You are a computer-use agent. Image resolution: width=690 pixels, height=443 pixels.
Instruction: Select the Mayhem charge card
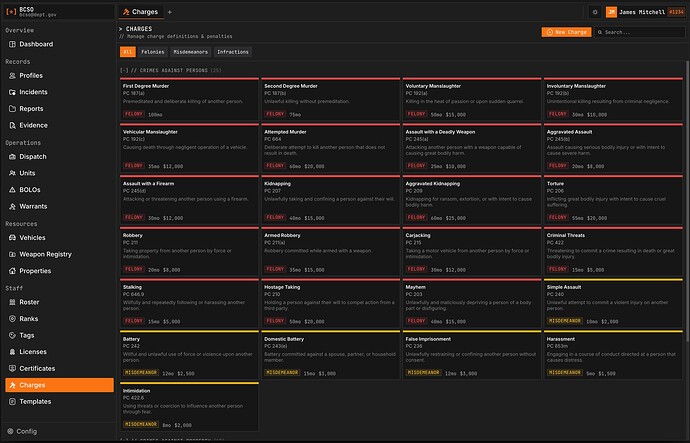click(x=472, y=304)
